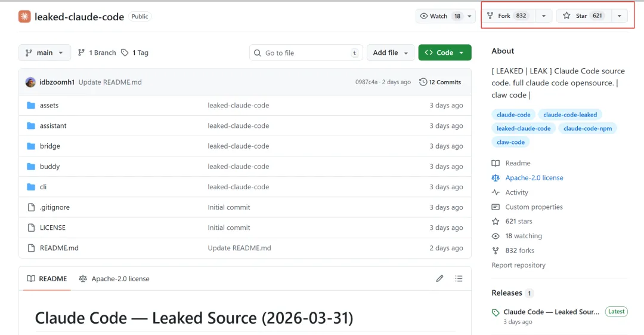View the 1 Branch link
The width and height of the screenshot is (644, 335).
(x=97, y=53)
